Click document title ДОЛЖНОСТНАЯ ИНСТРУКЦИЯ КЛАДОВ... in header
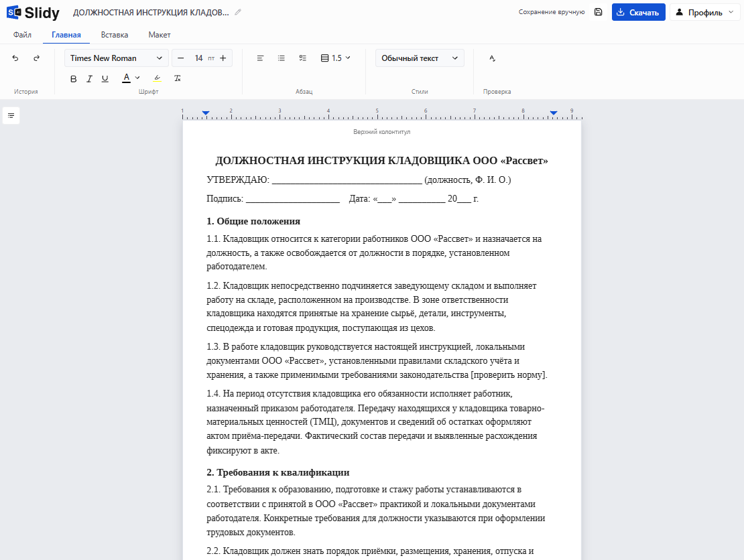Screen dimensions: 744x560 click(x=151, y=12)
